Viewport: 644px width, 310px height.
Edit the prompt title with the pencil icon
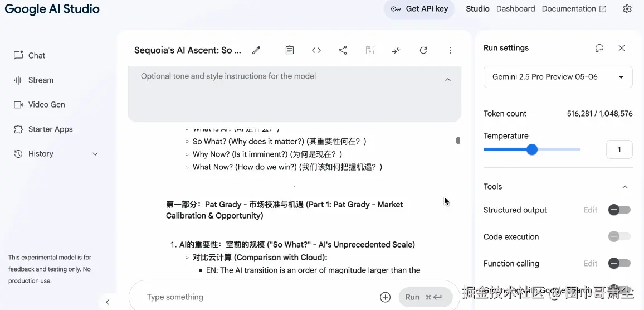(256, 50)
